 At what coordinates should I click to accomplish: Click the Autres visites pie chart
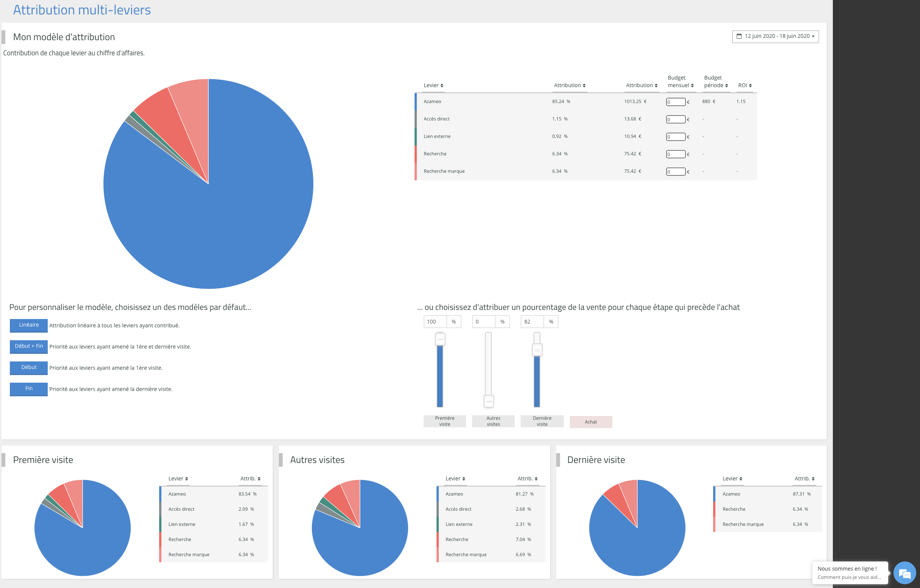pos(360,528)
